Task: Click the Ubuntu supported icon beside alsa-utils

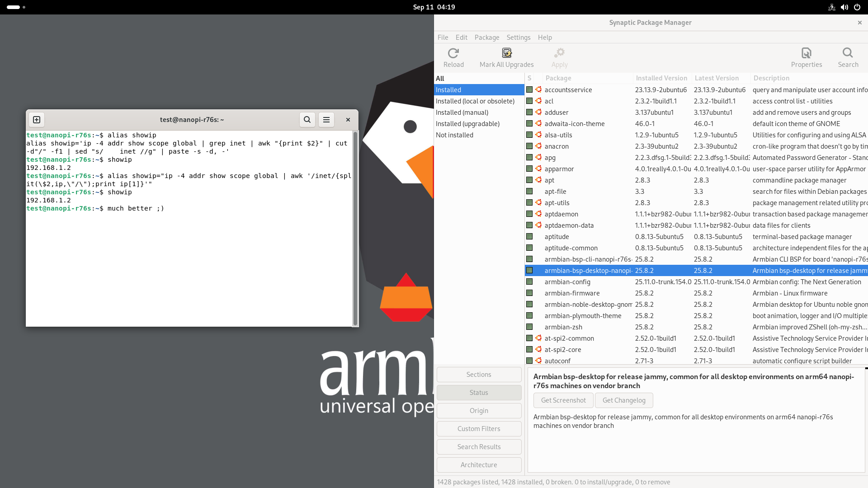Action: [x=538, y=135]
